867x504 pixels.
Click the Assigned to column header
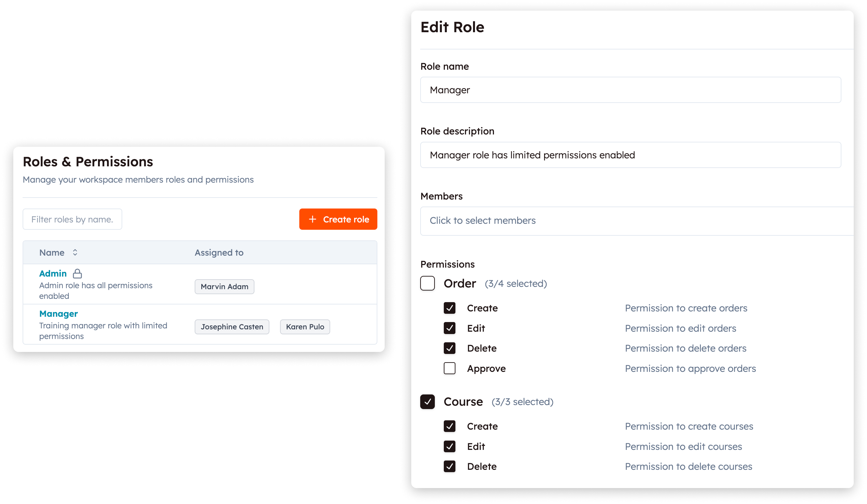coord(219,252)
